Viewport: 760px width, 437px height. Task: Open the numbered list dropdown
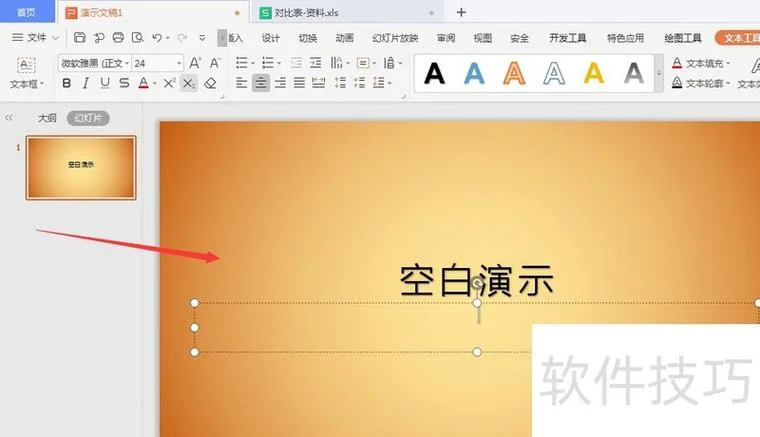coord(279,63)
